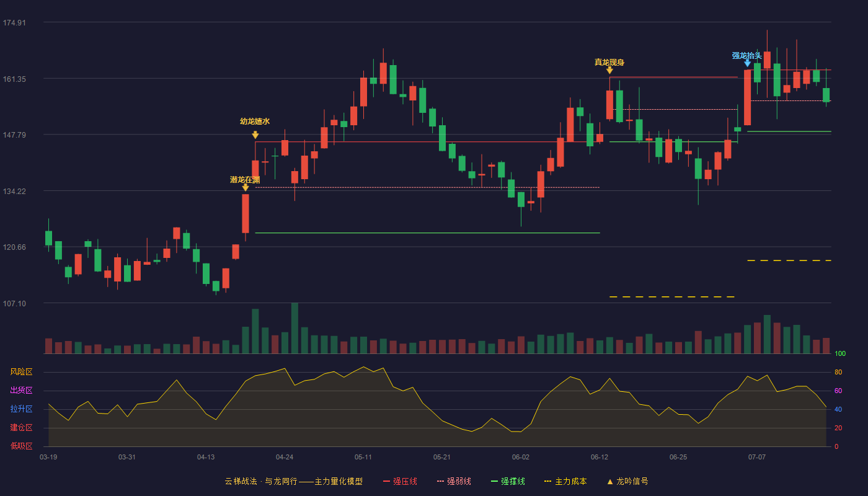868x496 pixels.
Task: Select the 建仓区 zone label
Action: tap(21, 428)
